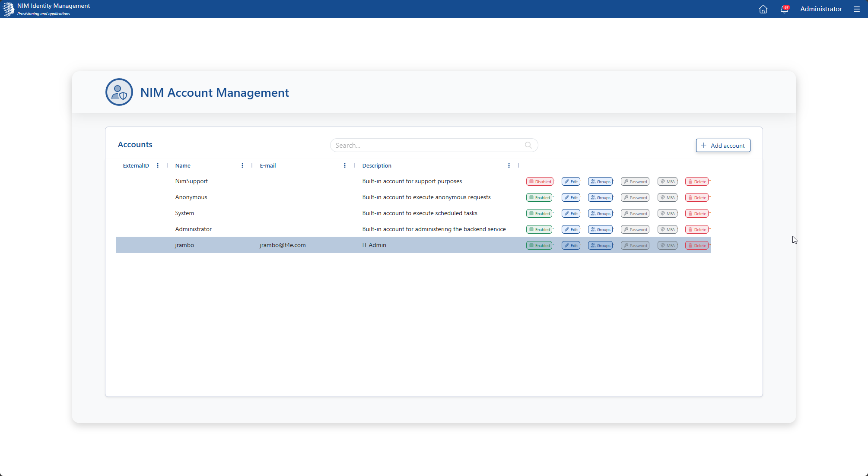
Task: Open the Name column options menu
Action: click(x=242, y=165)
